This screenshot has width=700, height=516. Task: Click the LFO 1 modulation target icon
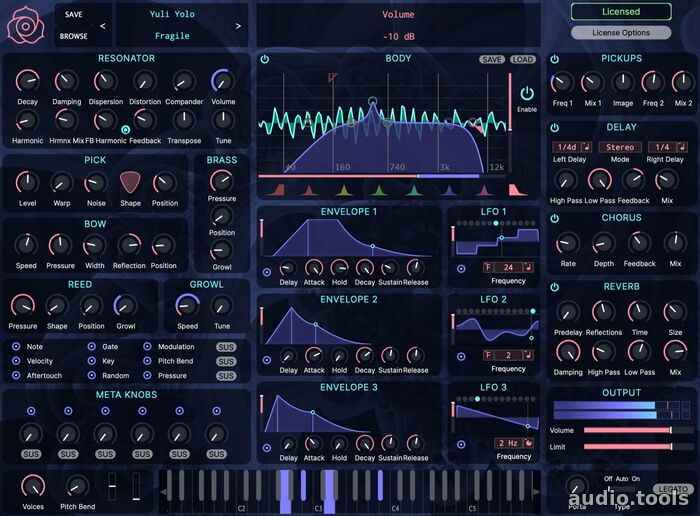point(460,269)
